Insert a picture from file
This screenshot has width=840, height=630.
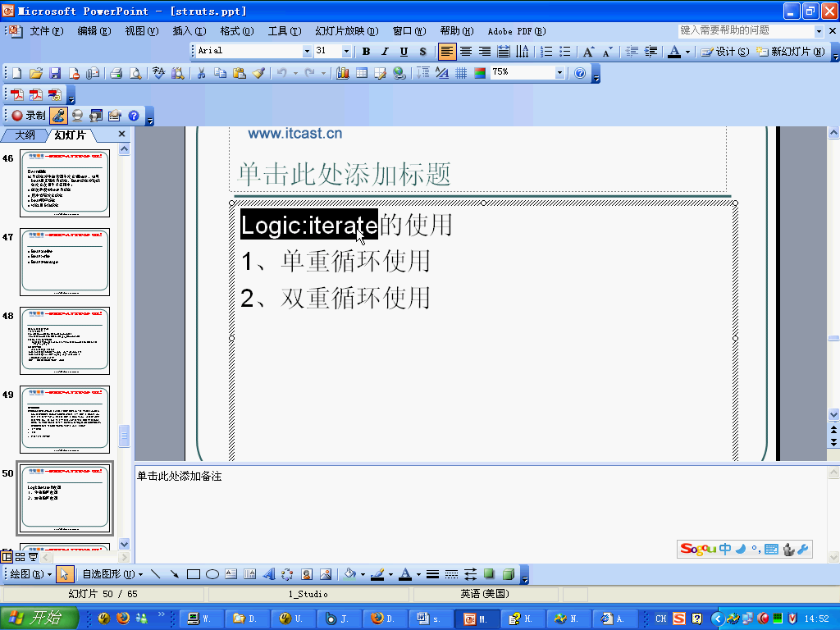325,574
